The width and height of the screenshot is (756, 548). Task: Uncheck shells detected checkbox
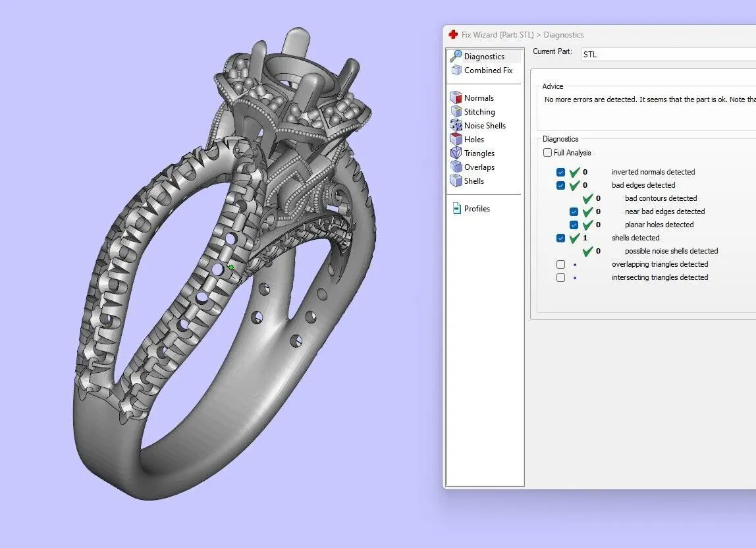[560, 238]
